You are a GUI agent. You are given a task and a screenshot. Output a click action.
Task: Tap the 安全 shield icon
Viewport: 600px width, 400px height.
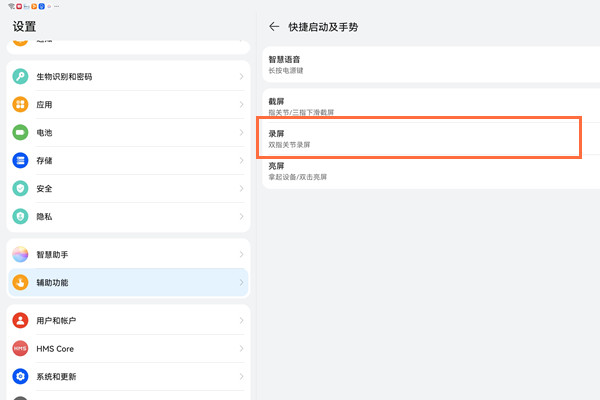point(21,189)
